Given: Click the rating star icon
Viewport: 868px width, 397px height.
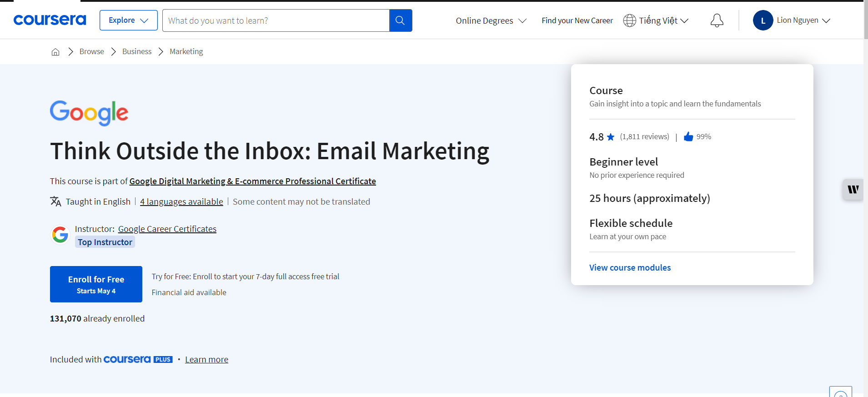Looking at the screenshot, I should click(x=611, y=137).
